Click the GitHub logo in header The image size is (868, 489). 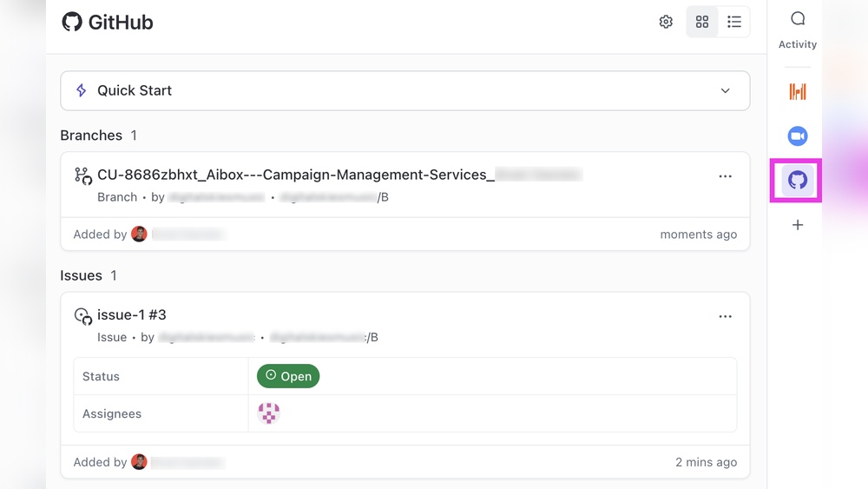(x=72, y=23)
